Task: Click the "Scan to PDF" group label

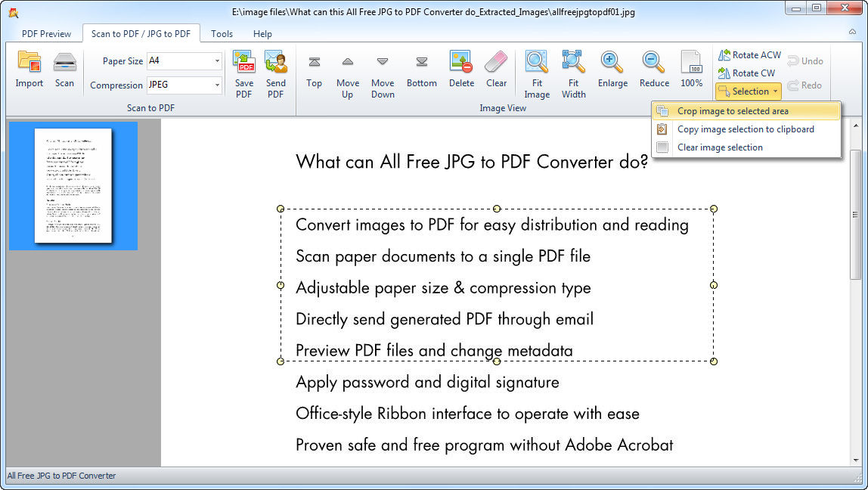Action: (x=150, y=108)
